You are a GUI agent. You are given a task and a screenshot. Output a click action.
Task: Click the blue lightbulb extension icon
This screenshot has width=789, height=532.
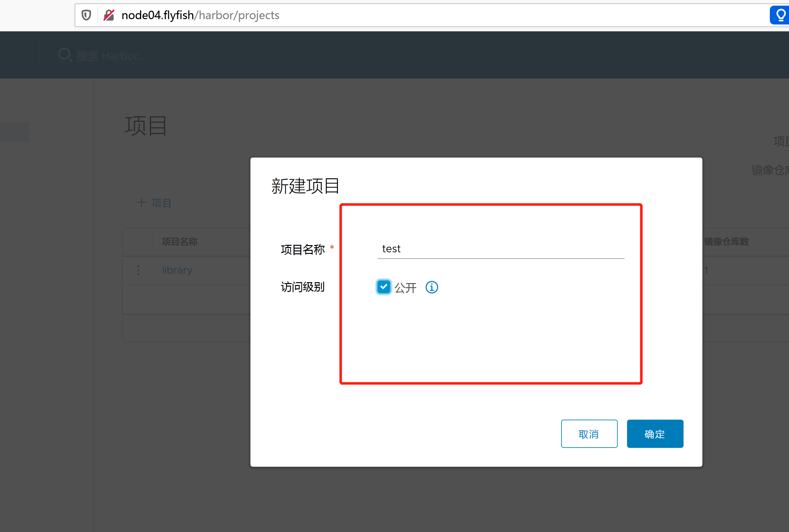pyautogui.click(x=781, y=15)
